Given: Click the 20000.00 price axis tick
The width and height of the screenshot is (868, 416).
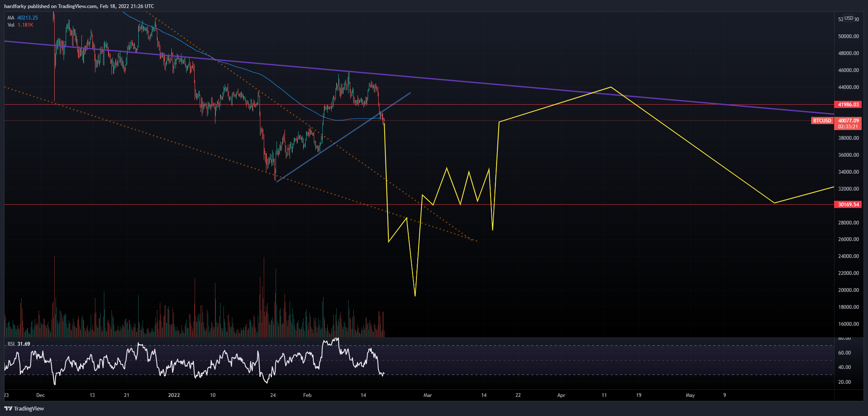Looking at the screenshot, I should click(x=848, y=290).
